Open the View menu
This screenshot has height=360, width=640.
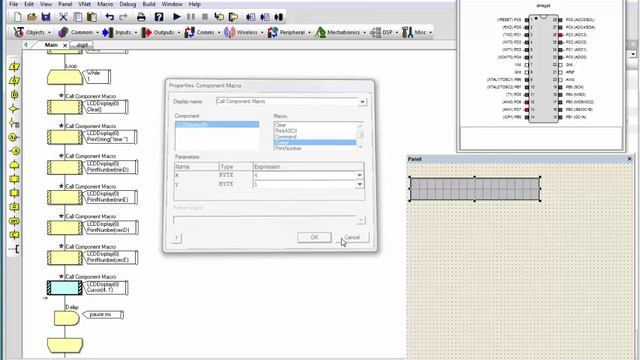tap(46, 4)
